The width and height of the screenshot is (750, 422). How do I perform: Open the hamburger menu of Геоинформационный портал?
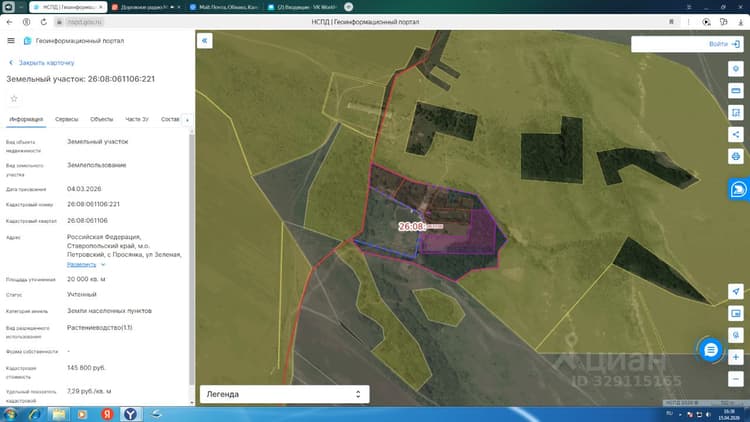[x=11, y=41]
